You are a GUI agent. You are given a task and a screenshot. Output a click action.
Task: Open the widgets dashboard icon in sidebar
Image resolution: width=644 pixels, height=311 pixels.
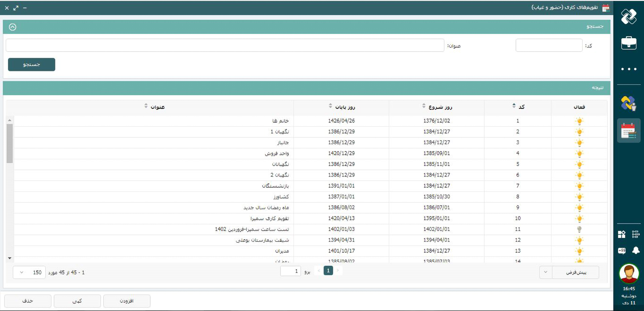coord(622,234)
